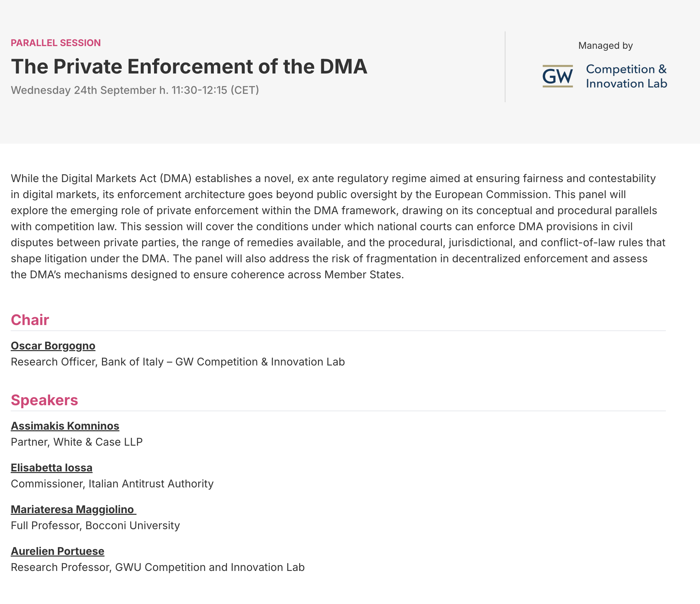Click the Elisabetta Iossa name link
Viewport: 700px width, 604px height.
point(51,468)
